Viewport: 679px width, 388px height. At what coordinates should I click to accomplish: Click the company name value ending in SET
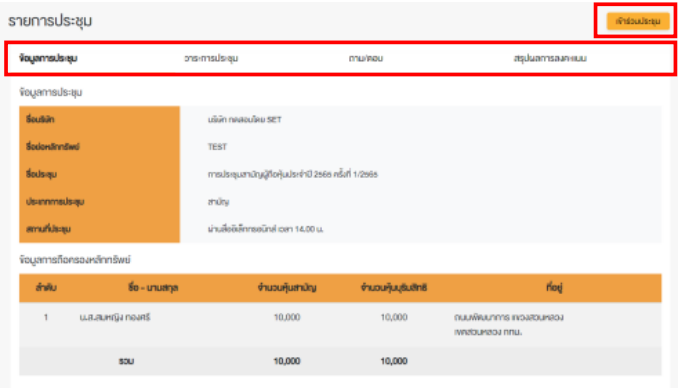click(244, 120)
